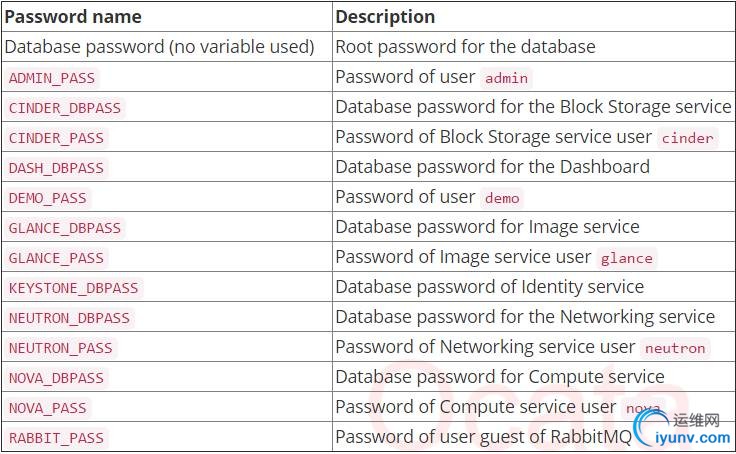Image resolution: width=736 pixels, height=454 pixels.
Task: Click the GLANCE_DBPASS code label
Action: tap(65, 228)
